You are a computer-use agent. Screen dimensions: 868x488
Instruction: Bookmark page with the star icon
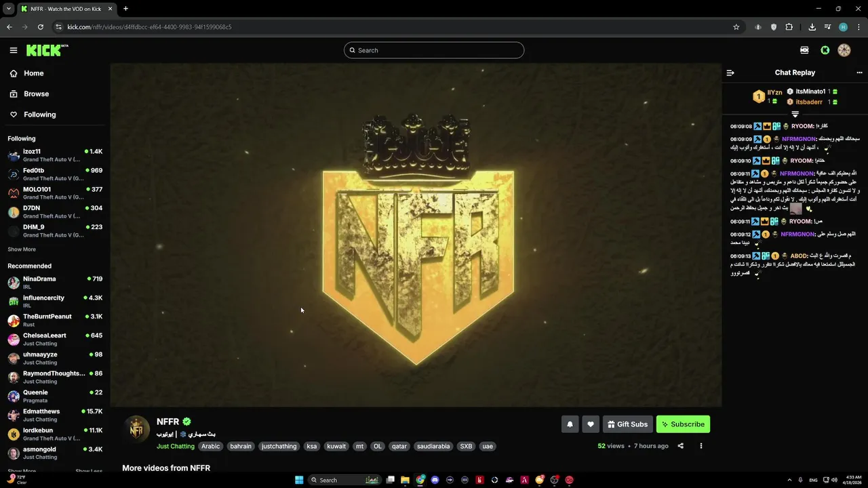736,27
